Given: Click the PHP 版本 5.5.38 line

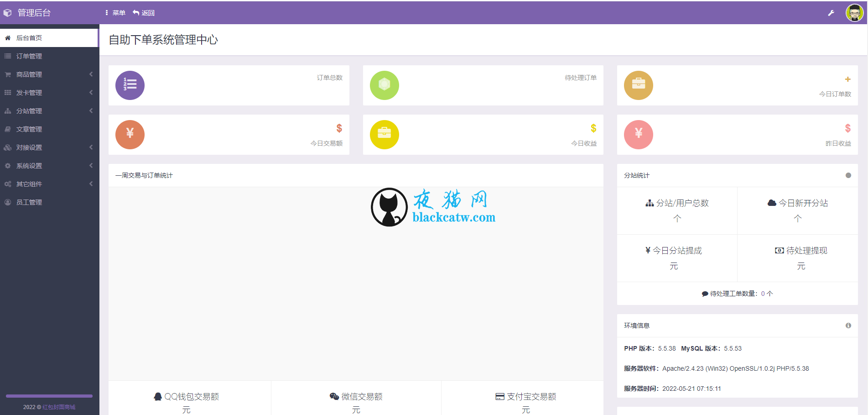Looking at the screenshot, I should click(x=683, y=348).
